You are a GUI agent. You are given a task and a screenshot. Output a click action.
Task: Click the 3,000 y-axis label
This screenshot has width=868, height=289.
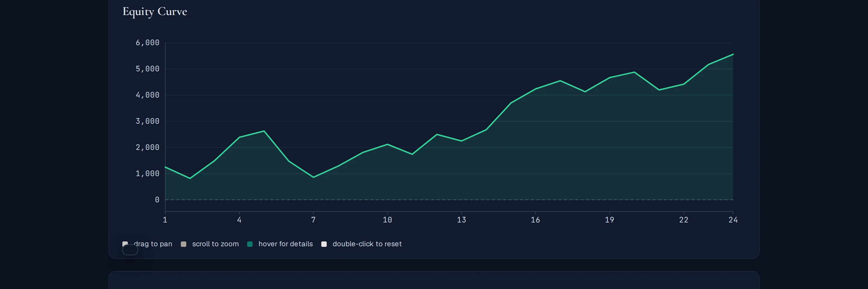147,121
